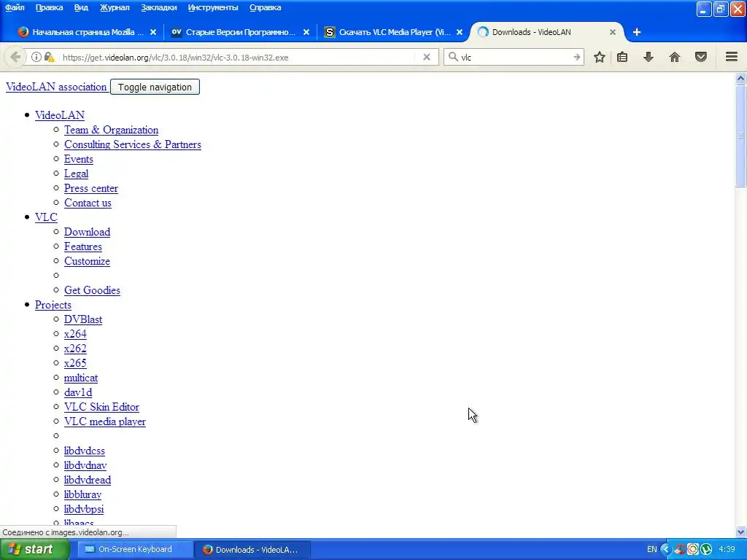The width and height of the screenshot is (747, 560).
Task: Close the Скачать VLC Media Player tab
Action: click(460, 32)
